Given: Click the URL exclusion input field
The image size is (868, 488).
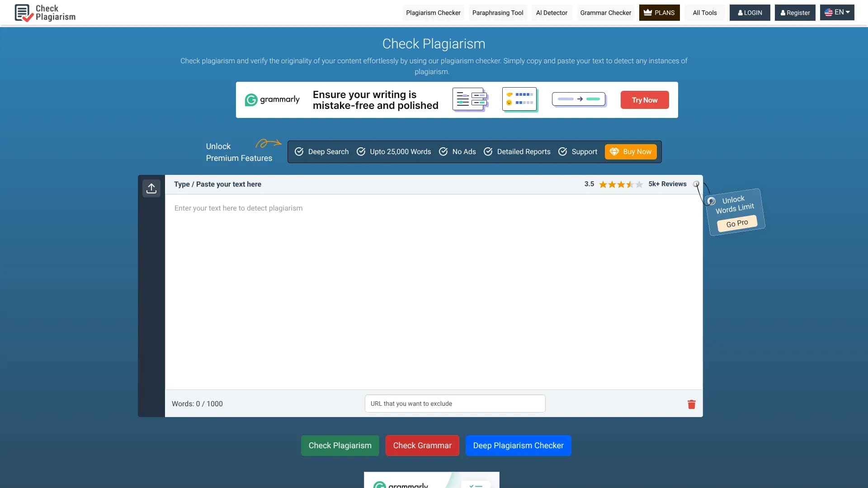Looking at the screenshot, I should pyautogui.click(x=455, y=404).
